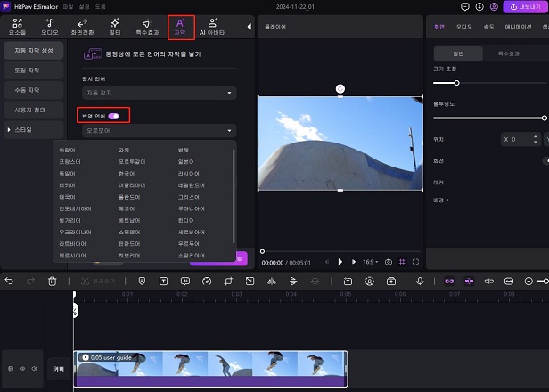
Task: Take a snapshot with the camera icon
Action: coord(389,262)
